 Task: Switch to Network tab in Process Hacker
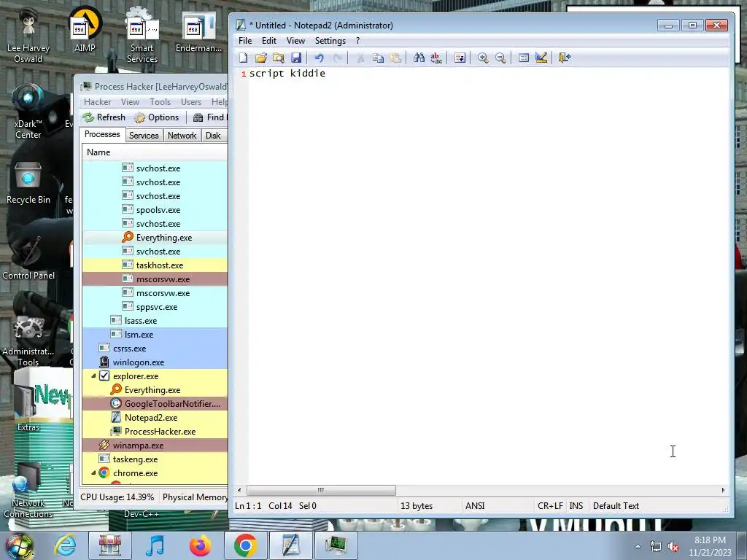point(182,136)
